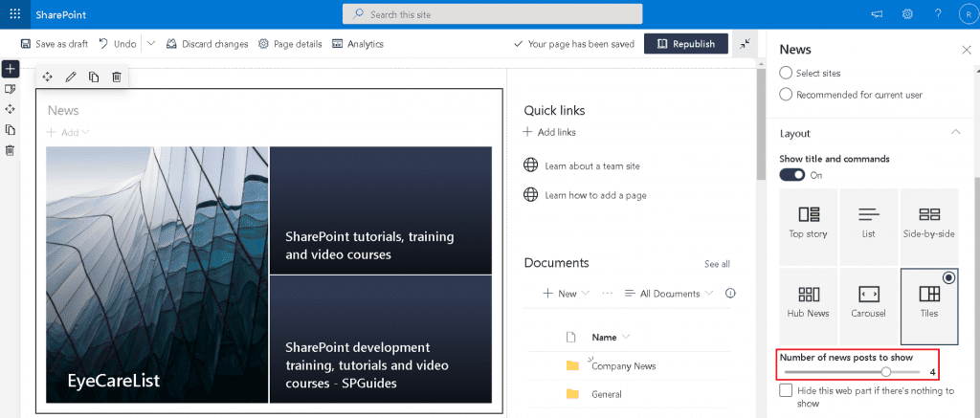Open the Documents New dropdown
Viewport: 980px width, 418px height.
566,293
